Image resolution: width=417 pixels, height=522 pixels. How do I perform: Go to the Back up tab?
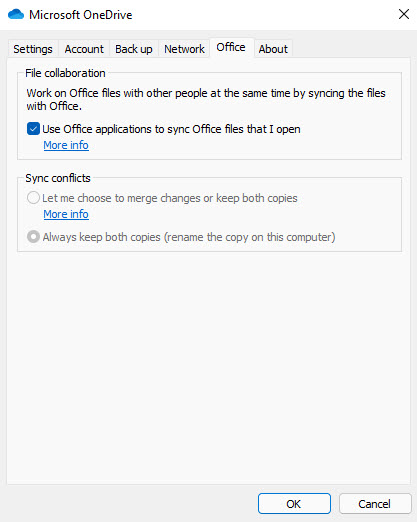point(134,49)
